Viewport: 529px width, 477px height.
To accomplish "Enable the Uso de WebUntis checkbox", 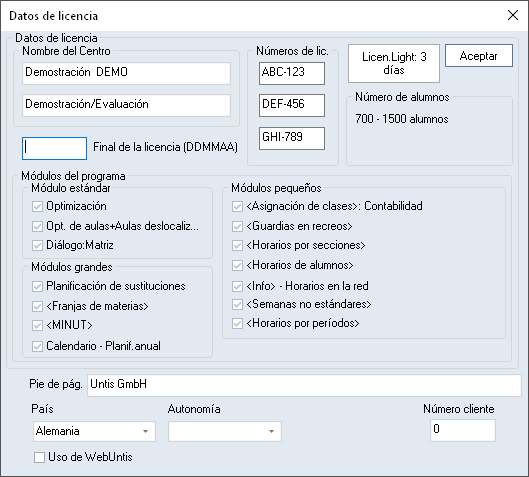I will point(39,457).
